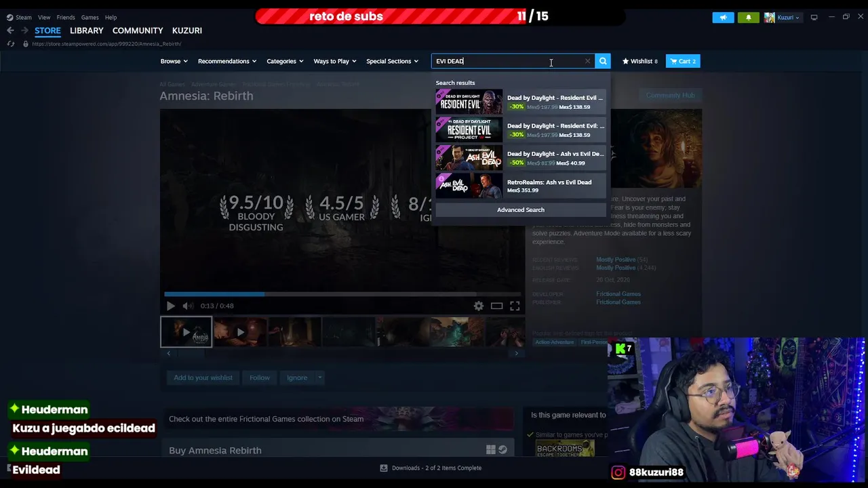The width and height of the screenshot is (868, 488).
Task: Expand the Ways to Play dropdown
Action: click(x=334, y=61)
